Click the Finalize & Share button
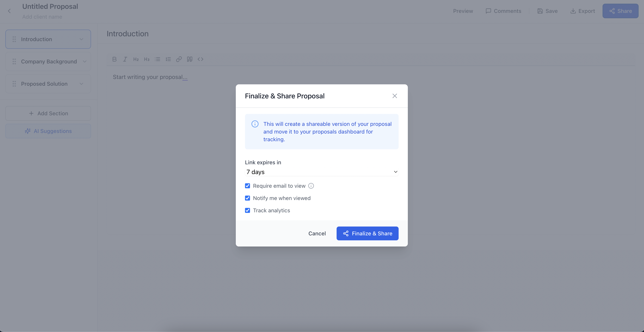This screenshot has height=332, width=644. click(x=367, y=233)
